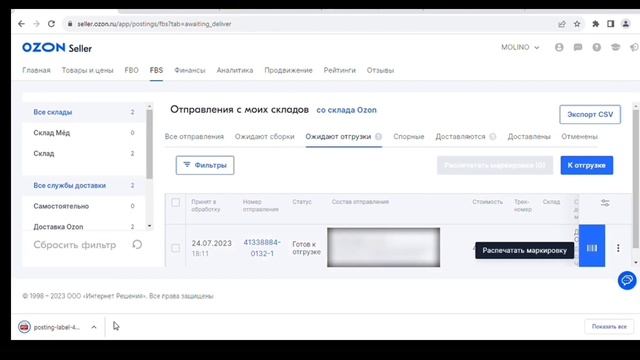Image resolution: width=640 pixels, height=360 pixels.
Task: Open the Финансы menu
Action: [x=190, y=70]
